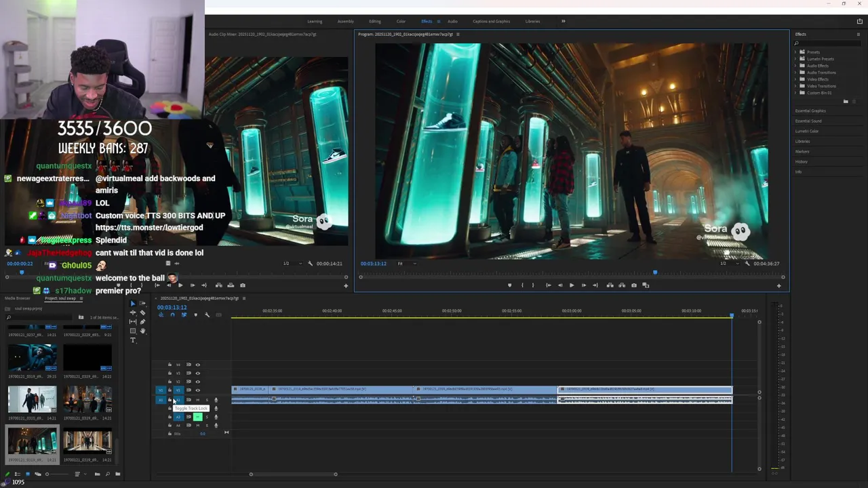Screen dimensions: 868x488
Task: Expand the Video Transitions folder
Action: pos(795,86)
